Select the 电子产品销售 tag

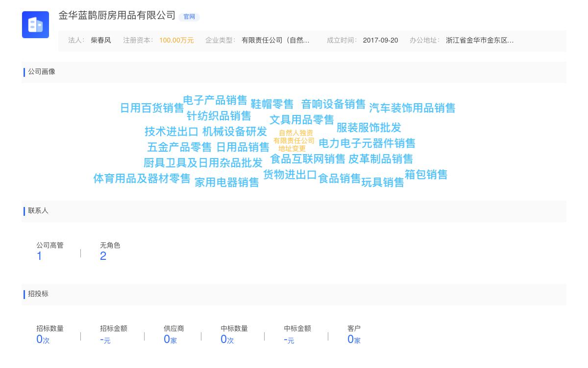click(x=215, y=100)
